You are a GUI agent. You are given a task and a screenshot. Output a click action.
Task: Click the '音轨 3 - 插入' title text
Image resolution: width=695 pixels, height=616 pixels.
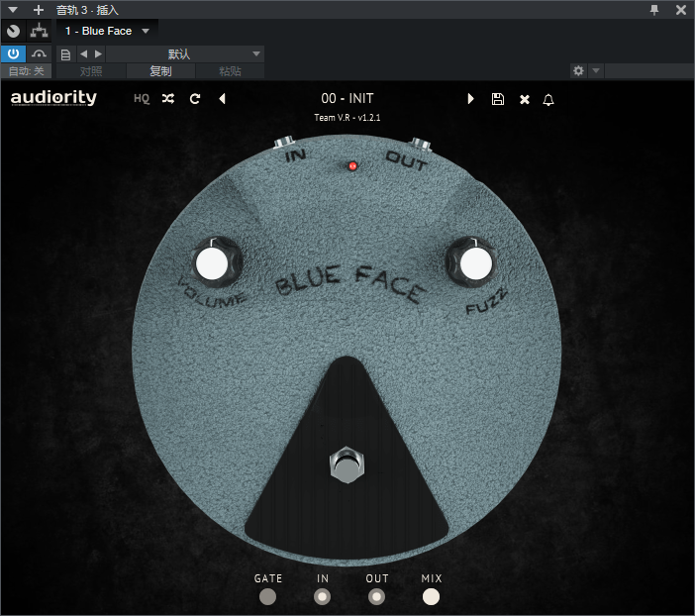coord(87,10)
